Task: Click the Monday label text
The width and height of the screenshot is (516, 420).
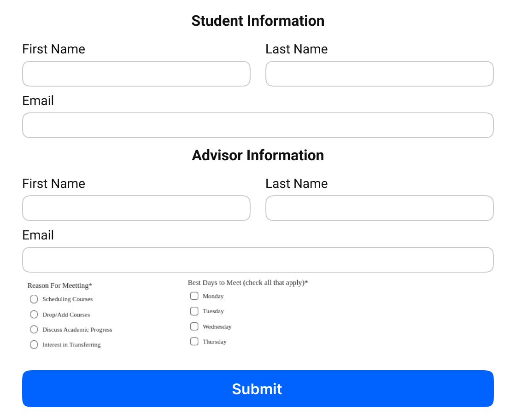Action: click(213, 296)
